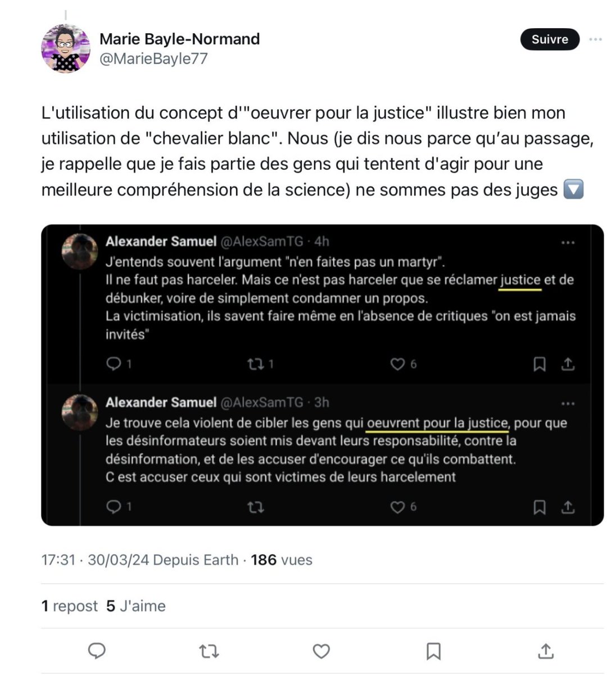Bookmark Marie Bayle-Normand's tweet
The height and width of the screenshot is (675, 616).
pos(433,651)
